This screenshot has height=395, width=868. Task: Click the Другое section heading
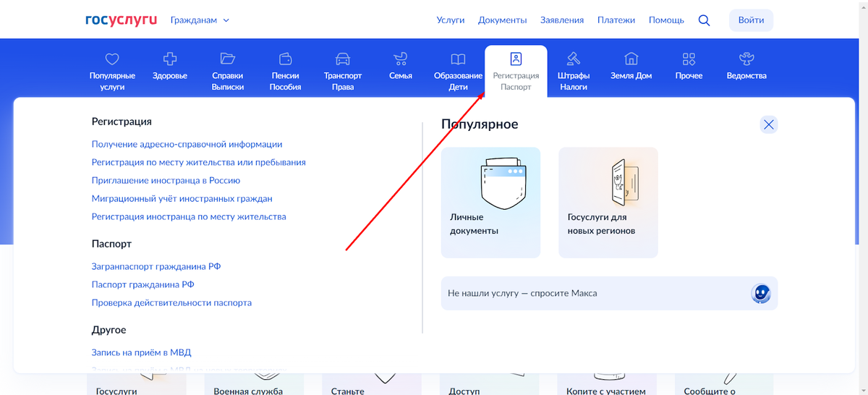point(109,330)
